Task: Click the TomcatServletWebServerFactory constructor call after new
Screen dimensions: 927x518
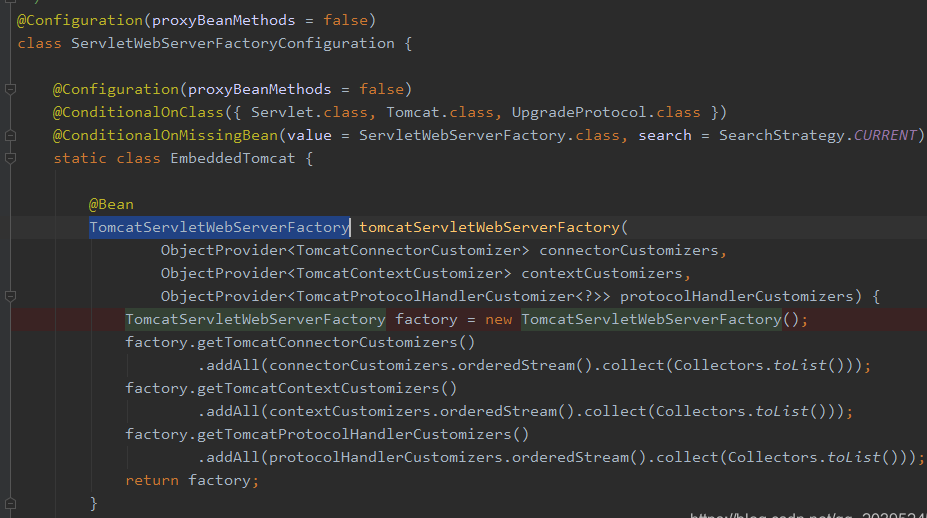Action: tap(652, 320)
